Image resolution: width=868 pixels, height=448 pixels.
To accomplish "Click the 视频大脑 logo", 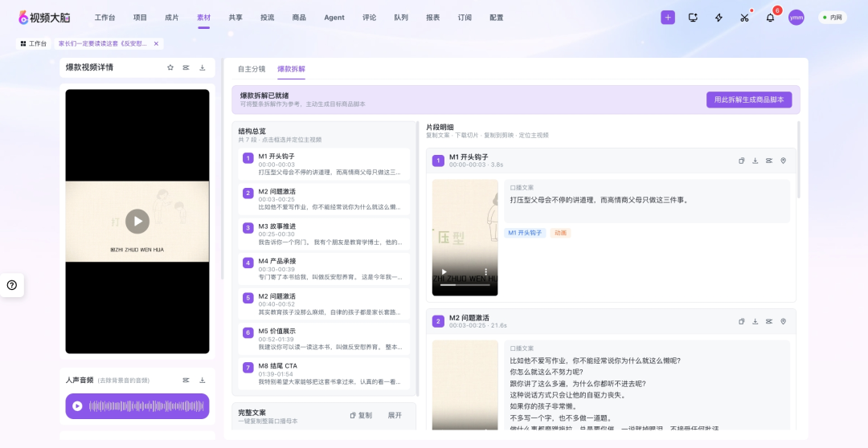I will pyautogui.click(x=44, y=17).
